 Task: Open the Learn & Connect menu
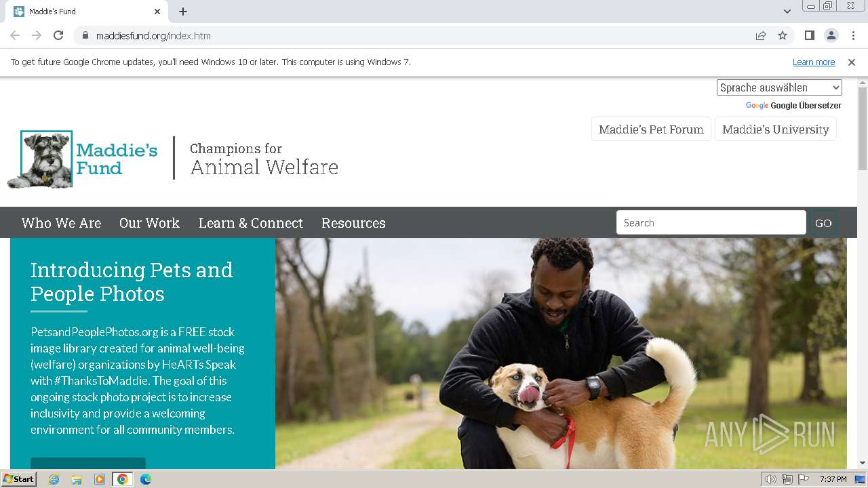coord(251,223)
